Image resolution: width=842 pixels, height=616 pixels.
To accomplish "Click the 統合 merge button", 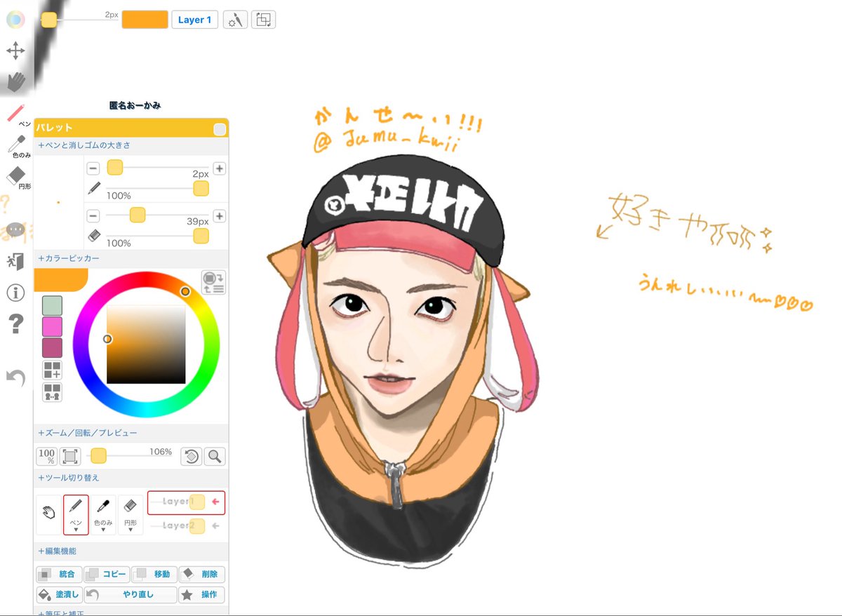I will coord(59,574).
